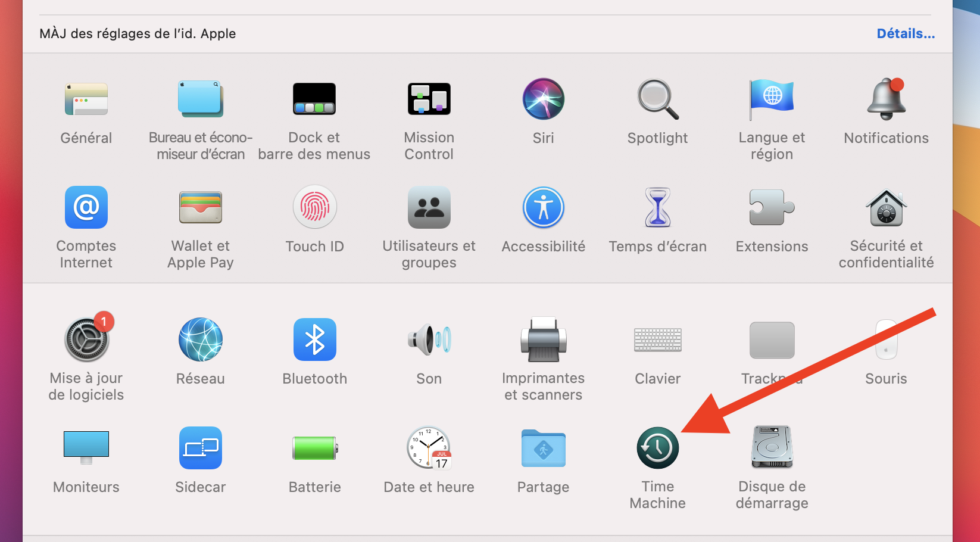
Task: Open Siri settings
Action: pyautogui.click(x=543, y=99)
